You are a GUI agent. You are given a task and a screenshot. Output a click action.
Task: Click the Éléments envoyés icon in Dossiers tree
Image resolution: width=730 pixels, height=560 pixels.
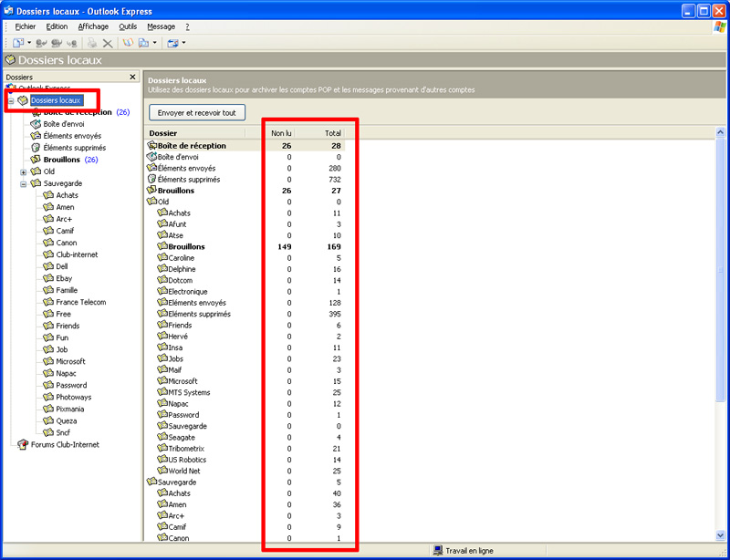pos(36,136)
